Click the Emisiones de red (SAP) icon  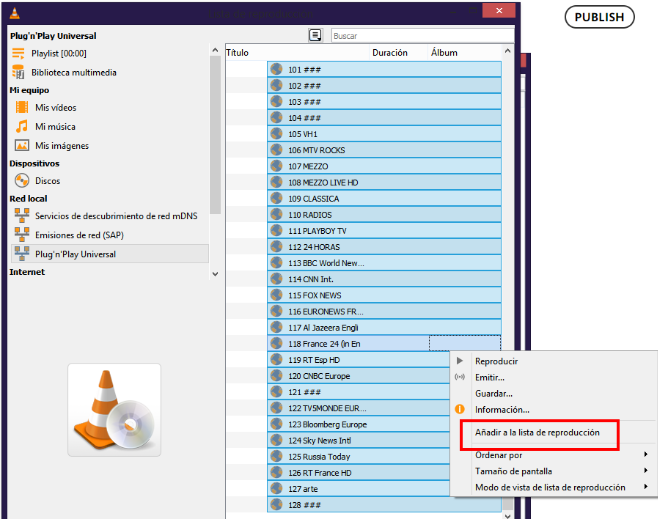(x=22, y=235)
